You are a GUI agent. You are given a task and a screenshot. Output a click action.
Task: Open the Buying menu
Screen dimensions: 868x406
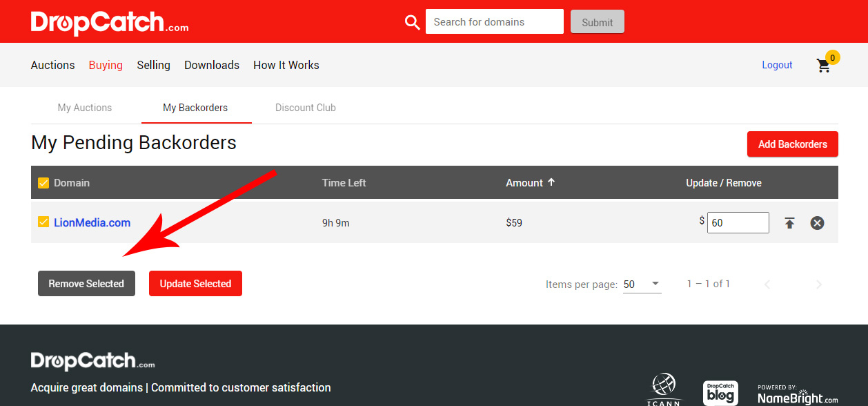click(x=106, y=65)
